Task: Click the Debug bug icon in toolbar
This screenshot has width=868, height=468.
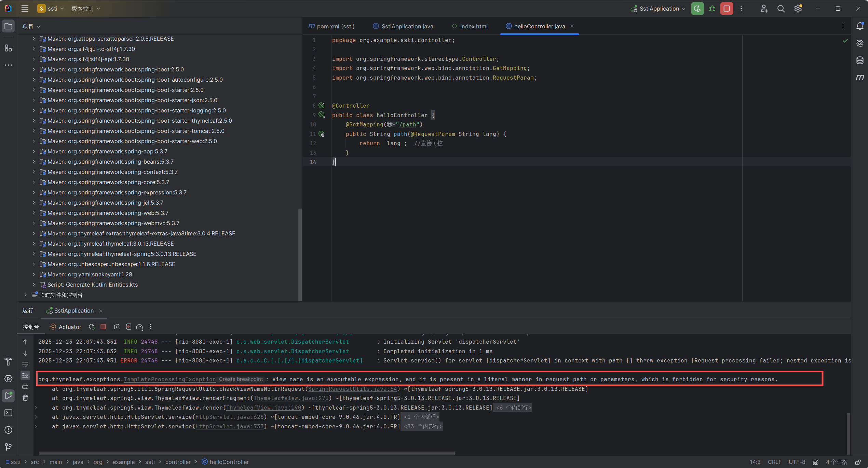Action: (712, 9)
